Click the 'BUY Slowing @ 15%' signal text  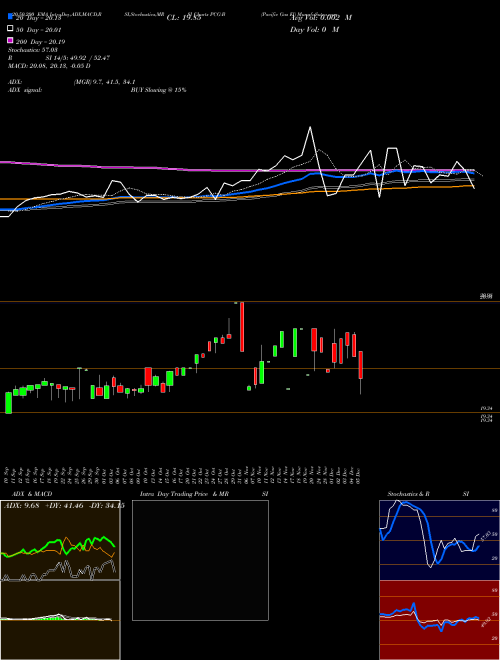pyautogui.click(x=158, y=90)
